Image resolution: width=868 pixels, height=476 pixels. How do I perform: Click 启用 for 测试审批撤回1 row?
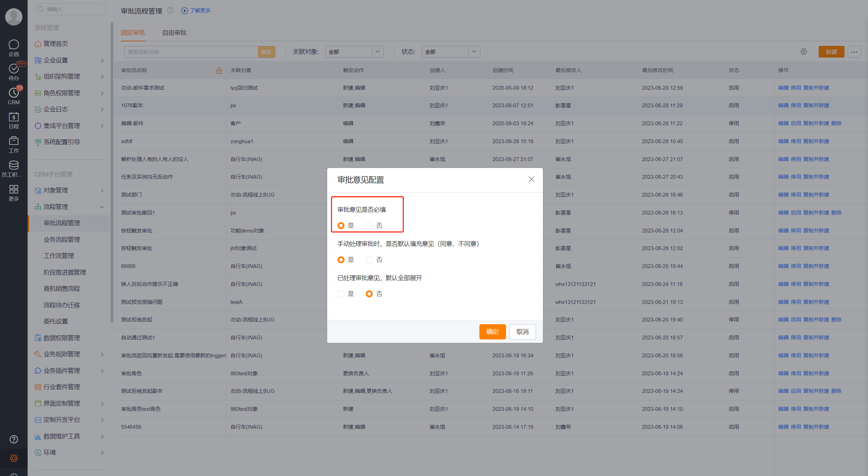pos(796,213)
